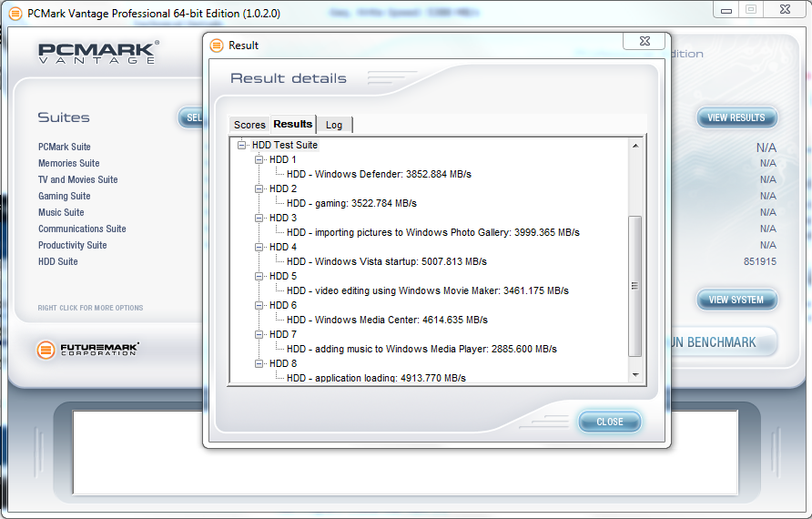Click the RUN BENCHMARK button
Viewport: 812px width, 519px height.
pos(725,342)
